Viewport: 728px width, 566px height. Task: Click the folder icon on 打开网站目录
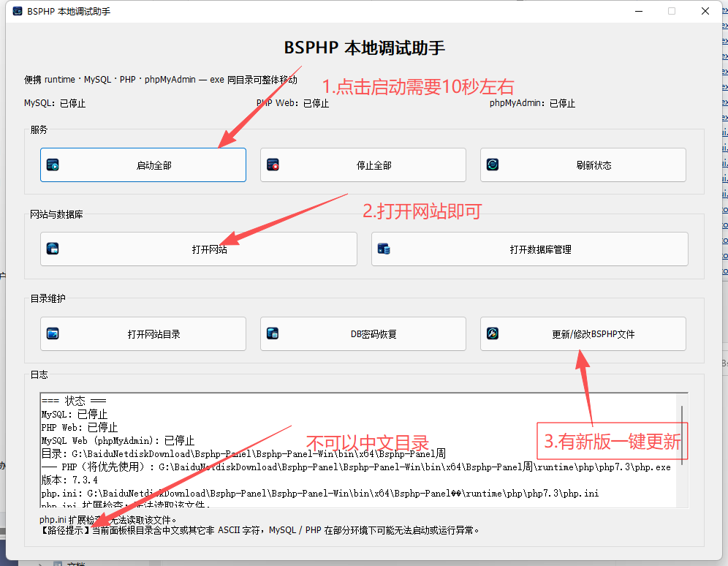[53, 333]
